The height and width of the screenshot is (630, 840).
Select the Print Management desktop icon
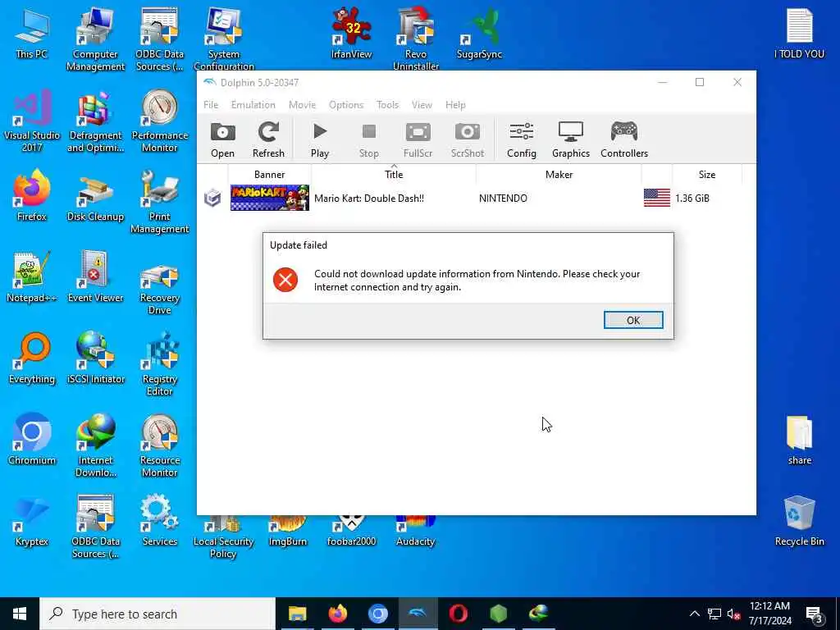160,203
